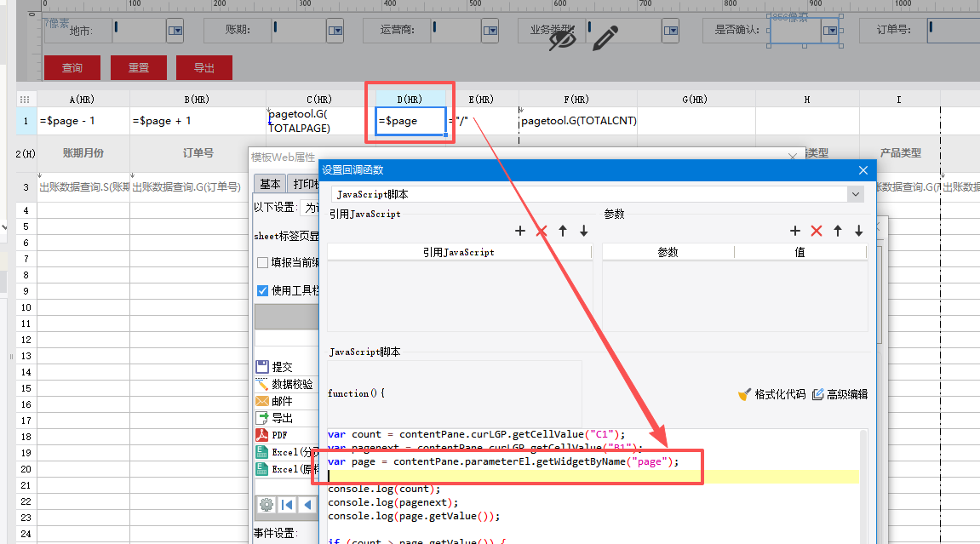
Task: Select row header 10
Action: 26,307
